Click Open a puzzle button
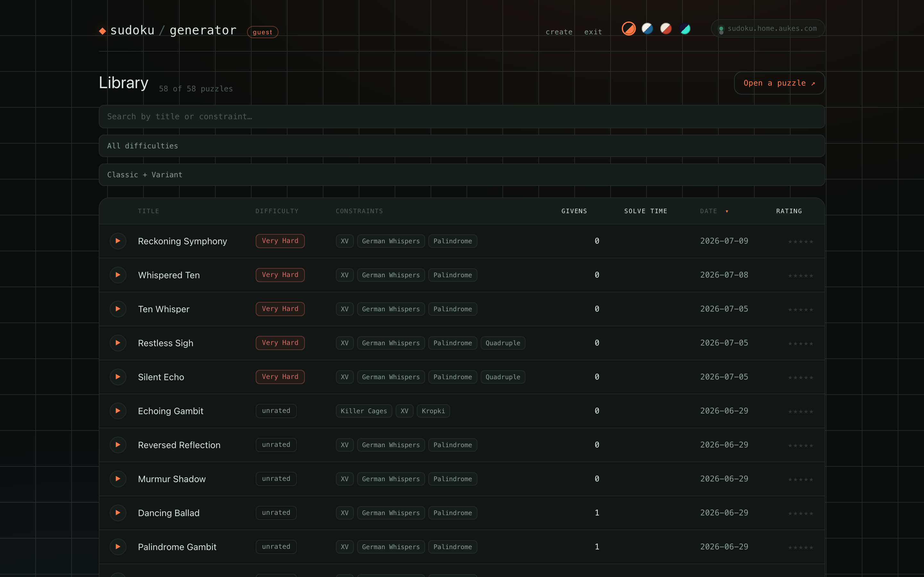 point(779,83)
